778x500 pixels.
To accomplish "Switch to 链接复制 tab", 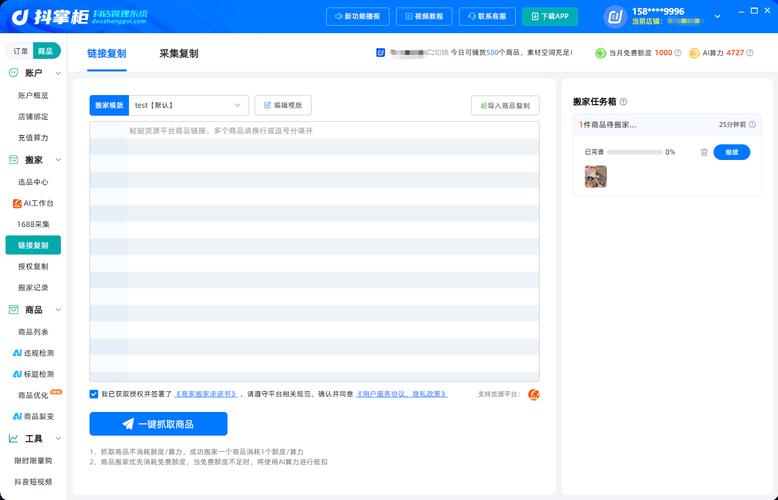I will tap(107, 54).
